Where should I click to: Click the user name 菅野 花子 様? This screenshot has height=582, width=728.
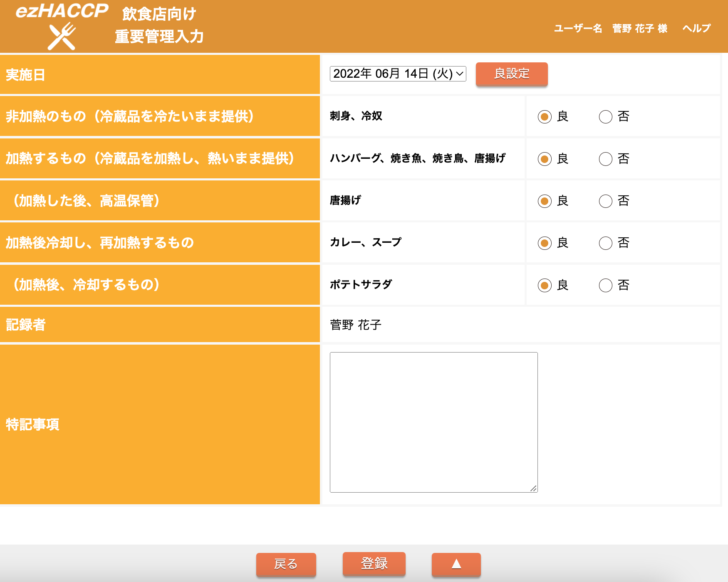pyautogui.click(x=639, y=28)
